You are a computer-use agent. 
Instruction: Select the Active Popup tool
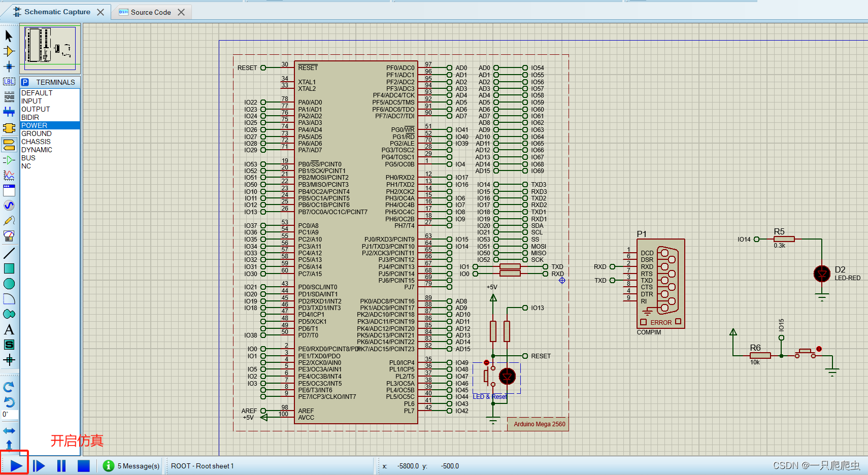click(9, 191)
